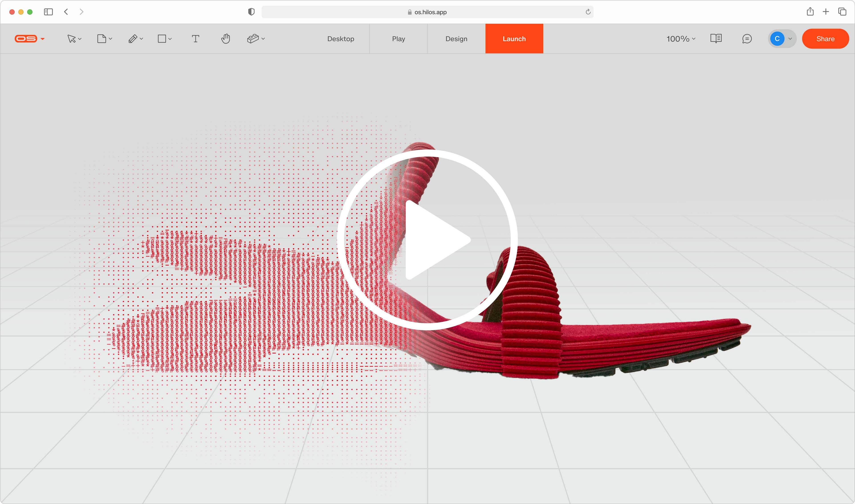Expand the OS logo dropdown arrow
This screenshot has height=504, width=855.
tap(43, 39)
